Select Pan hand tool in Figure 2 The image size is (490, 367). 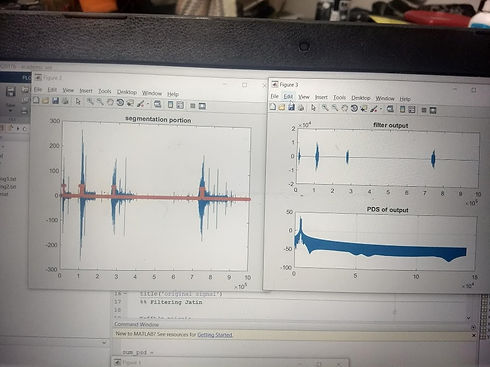click(110, 102)
